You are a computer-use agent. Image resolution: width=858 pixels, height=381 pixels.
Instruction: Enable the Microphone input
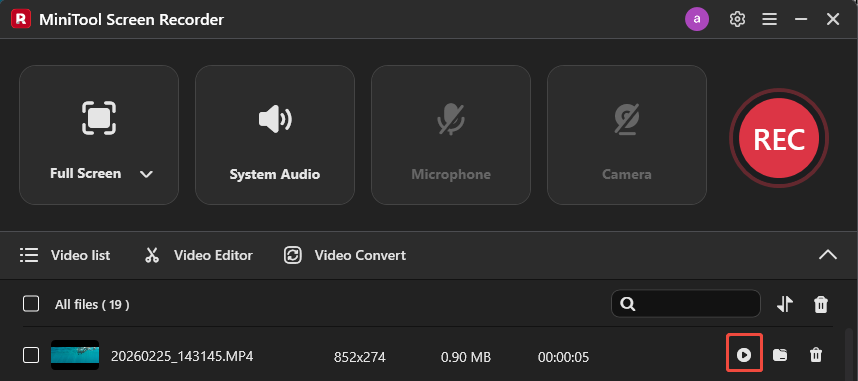coord(451,135)
